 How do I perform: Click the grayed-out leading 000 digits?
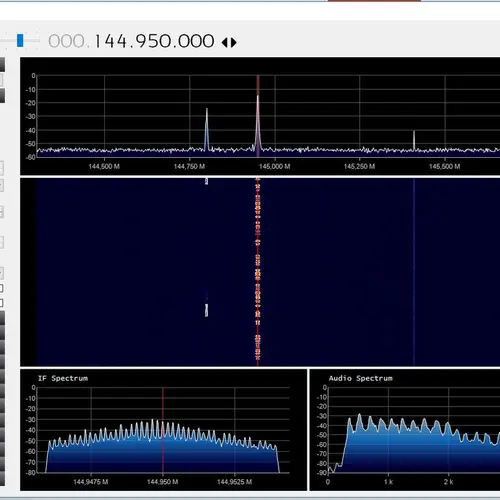pos(66,41)
